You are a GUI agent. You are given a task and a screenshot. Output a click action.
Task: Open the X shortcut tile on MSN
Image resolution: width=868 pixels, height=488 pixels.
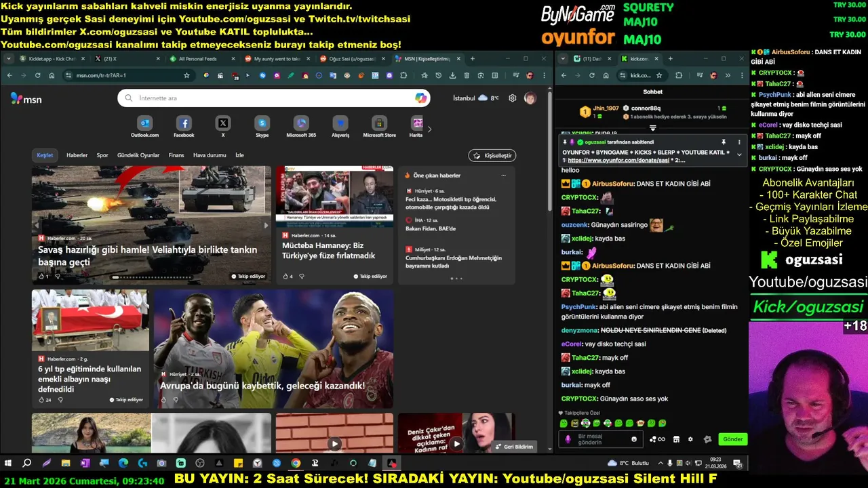tap(223, 127)
